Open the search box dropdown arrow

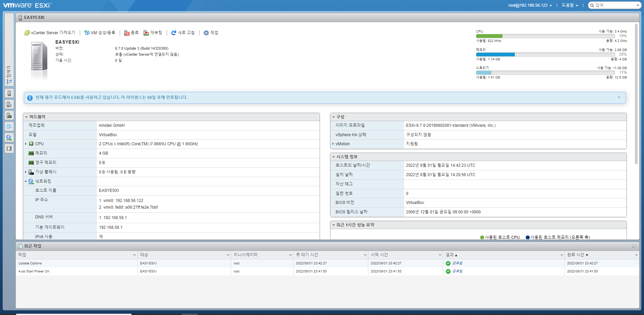[638, 5]
